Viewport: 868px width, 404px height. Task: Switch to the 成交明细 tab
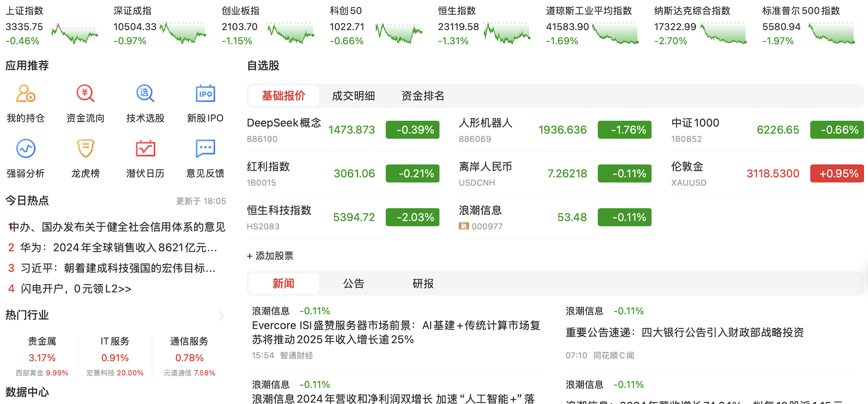click(x=353, y=96)
